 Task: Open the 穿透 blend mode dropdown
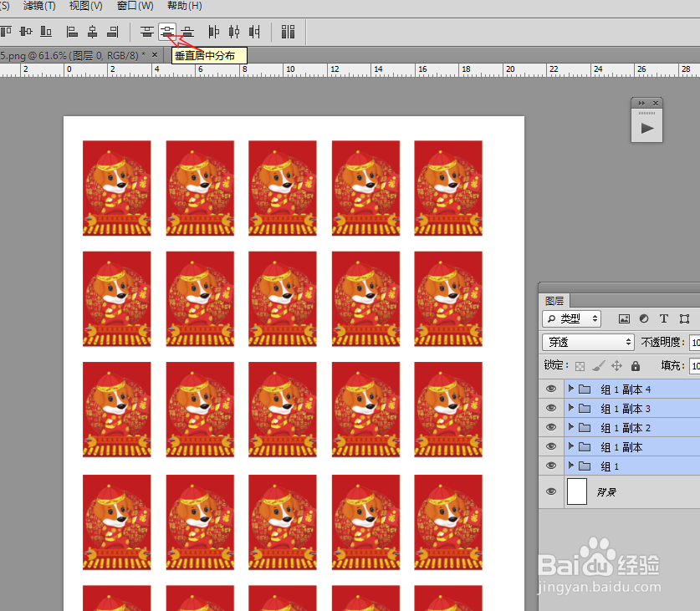[589, 343]
